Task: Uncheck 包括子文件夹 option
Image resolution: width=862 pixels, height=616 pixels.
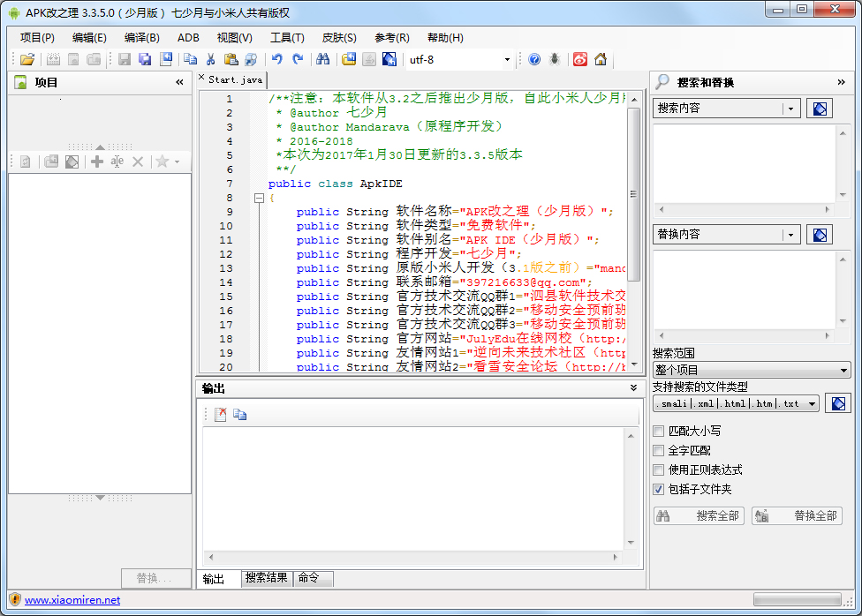Action: [656, 489]
